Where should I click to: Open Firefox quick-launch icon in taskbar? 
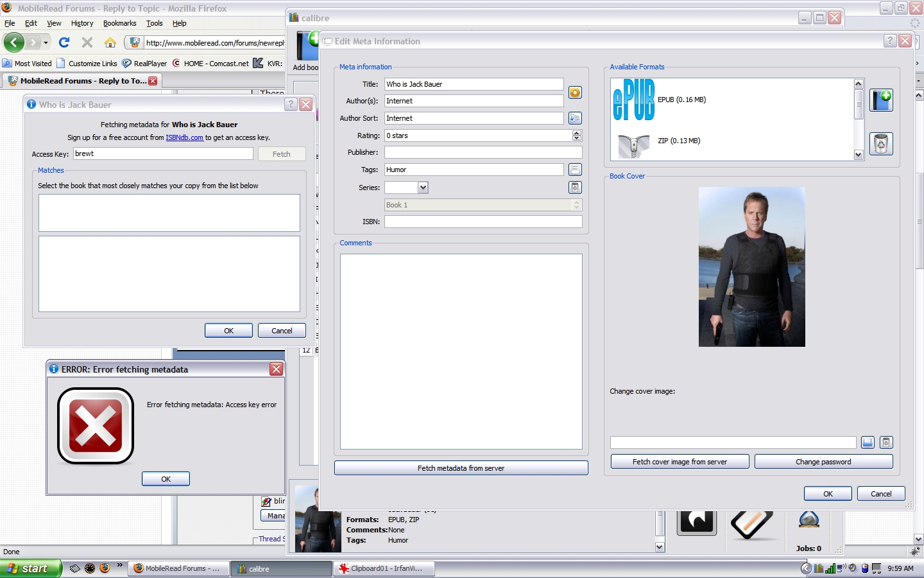[105, 568]
